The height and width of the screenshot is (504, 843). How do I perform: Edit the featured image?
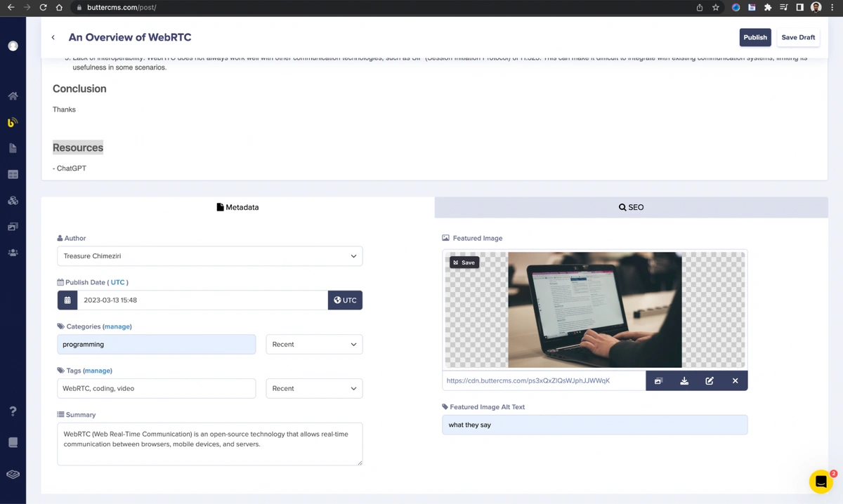(x=710, y=380)
